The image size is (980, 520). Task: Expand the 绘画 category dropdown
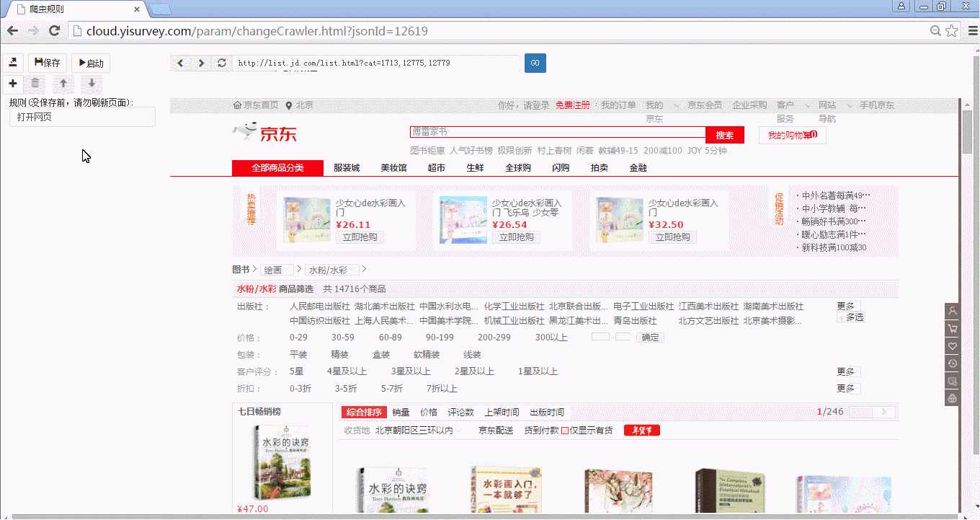pyautogui.click(x=277, y=270)
